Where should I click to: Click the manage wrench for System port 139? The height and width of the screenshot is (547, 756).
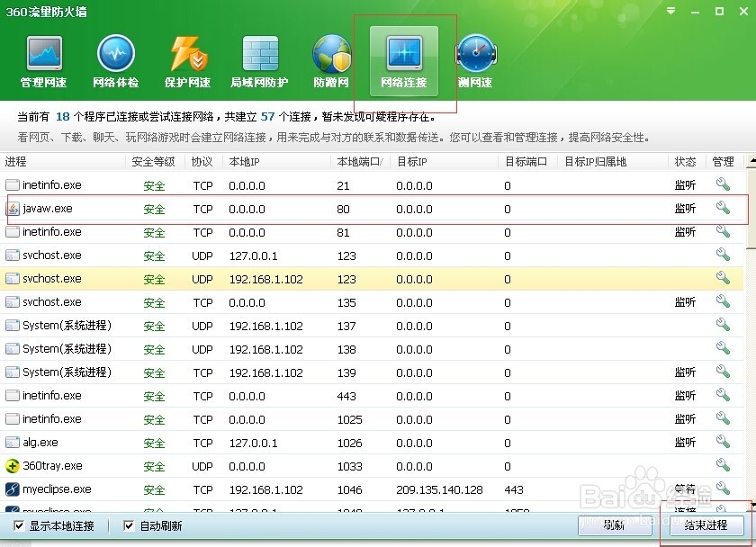(x=723, y=371)
